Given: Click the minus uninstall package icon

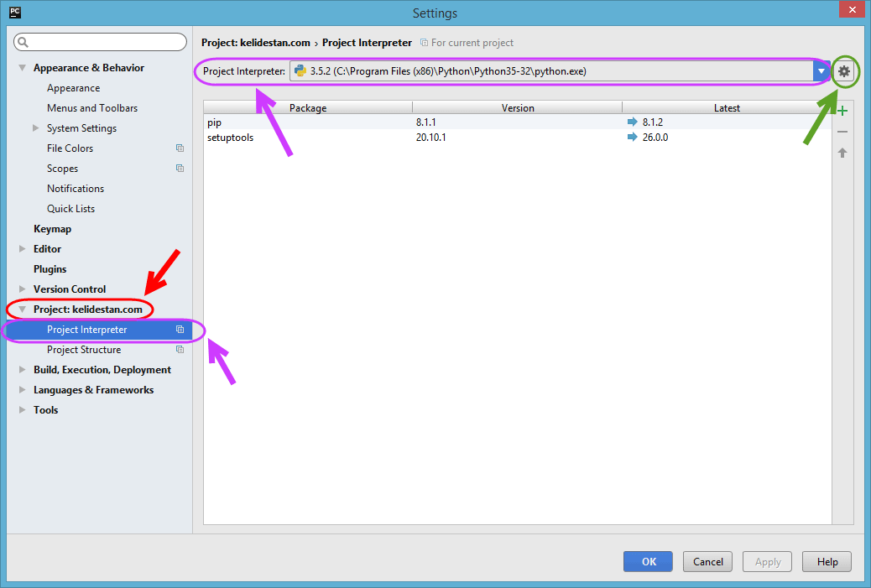Looking at the screenshot, I should [842, 132].
